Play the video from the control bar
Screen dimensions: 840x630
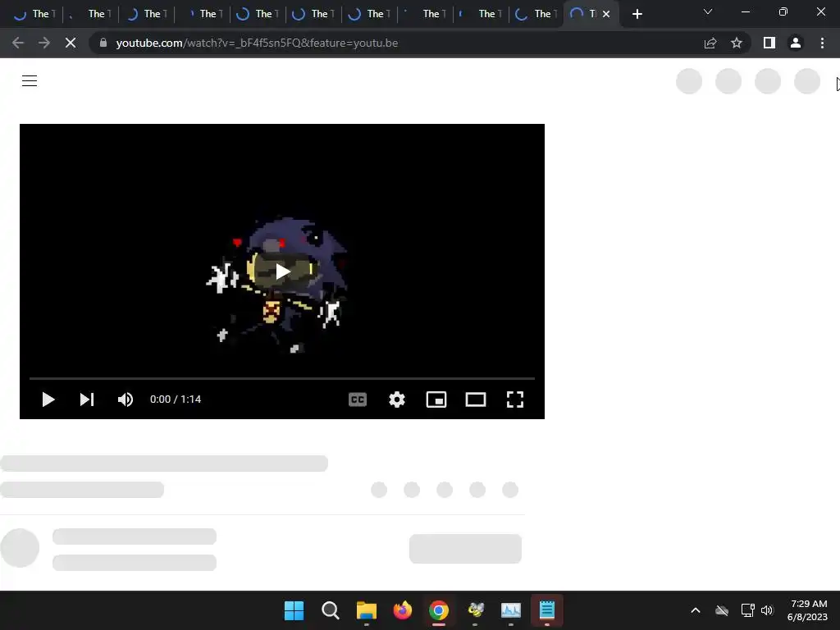48,399
